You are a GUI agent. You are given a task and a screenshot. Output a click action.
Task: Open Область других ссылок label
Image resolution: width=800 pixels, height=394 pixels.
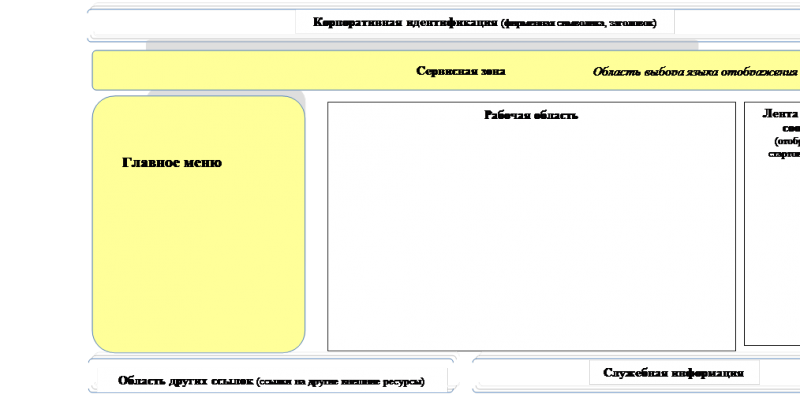tap(186, 381)
